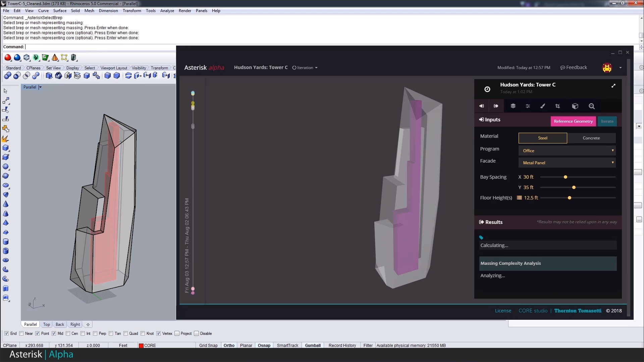Open the user menu arrow beside avatar
Screen dimensions: 644x362
click(x=621, y=68)
